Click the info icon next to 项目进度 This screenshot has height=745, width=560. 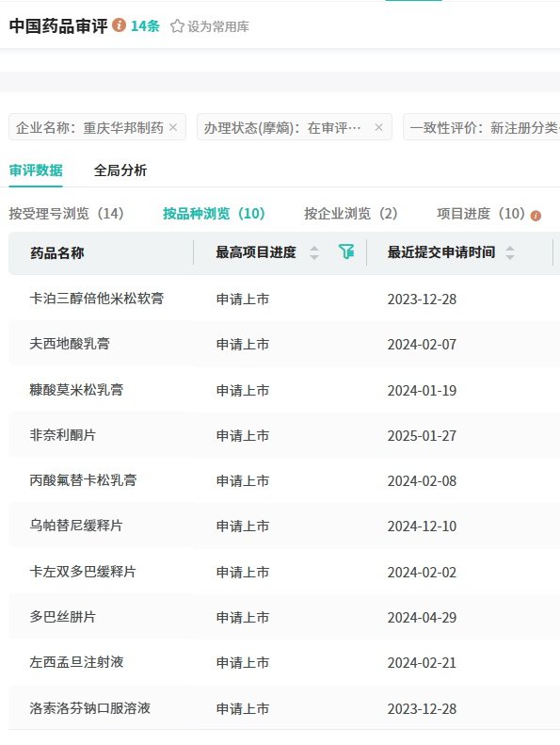(536, 216)
